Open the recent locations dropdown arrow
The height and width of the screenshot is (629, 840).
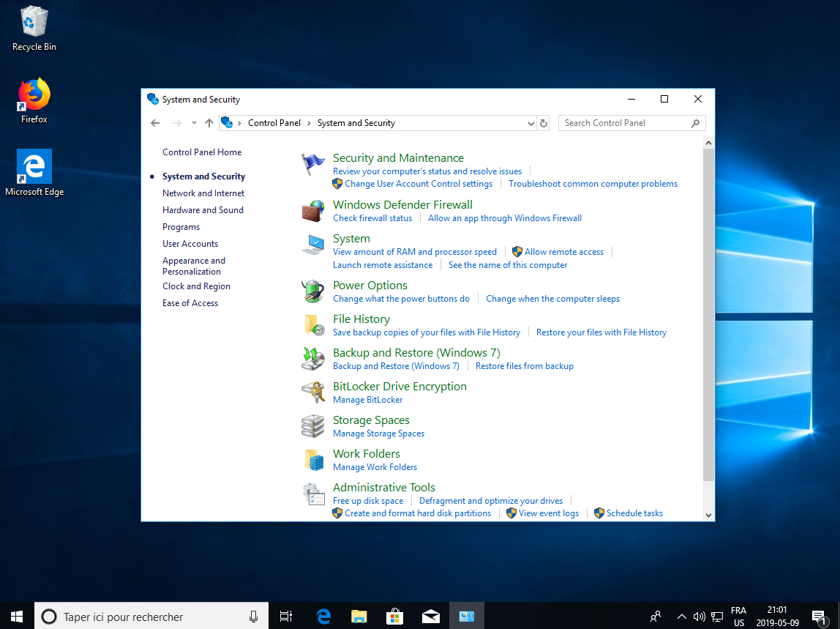coord(194,123)
